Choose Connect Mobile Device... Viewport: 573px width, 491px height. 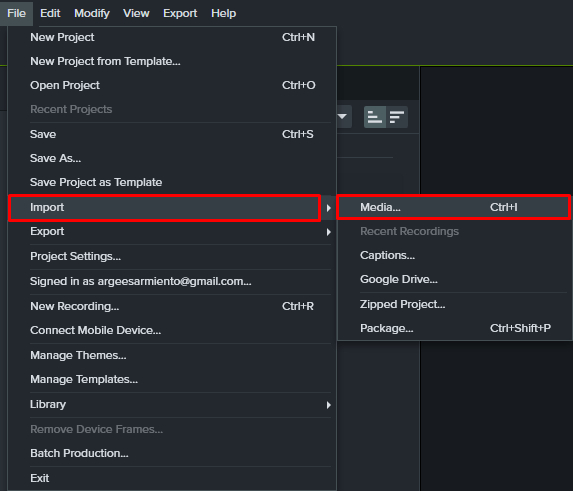coord(172,330)
